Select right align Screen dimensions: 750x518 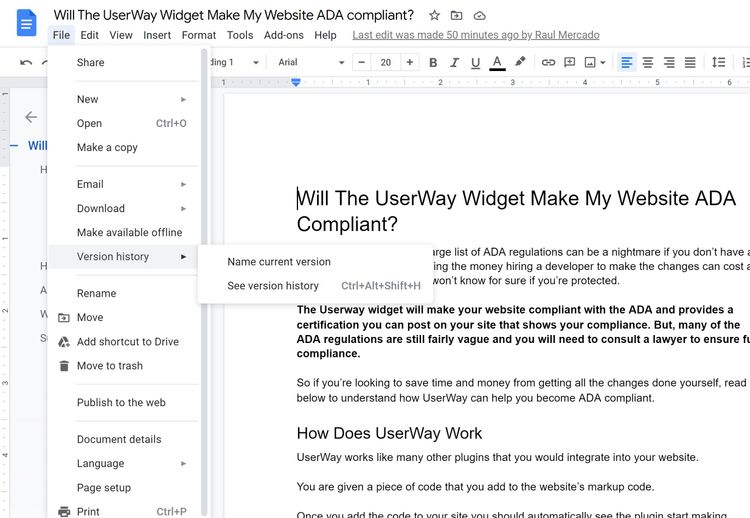point(669,62)
